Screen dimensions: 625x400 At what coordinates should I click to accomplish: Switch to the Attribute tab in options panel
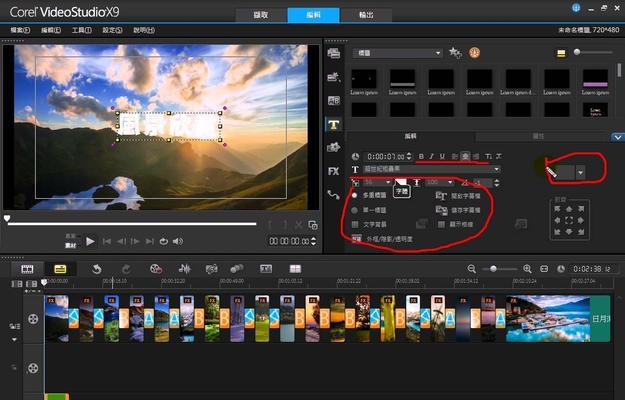[x=539, y=137]
